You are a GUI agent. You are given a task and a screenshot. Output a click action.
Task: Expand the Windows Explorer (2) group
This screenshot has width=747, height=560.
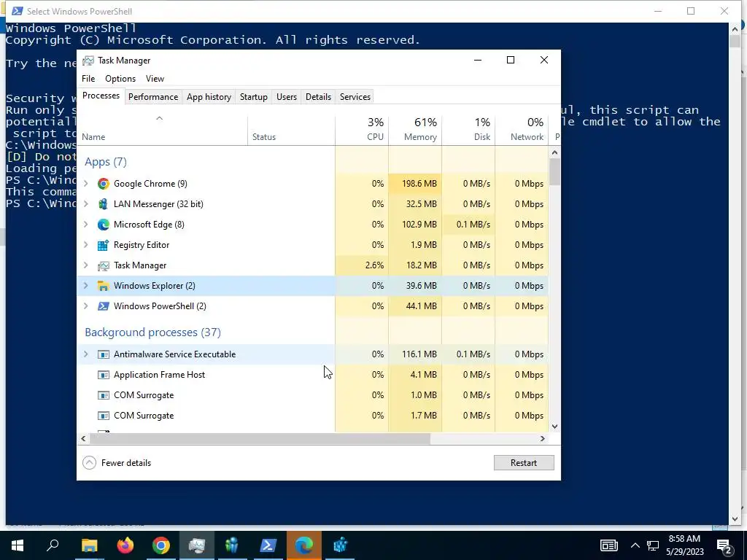pyautogui.click(x=86, y=286)
